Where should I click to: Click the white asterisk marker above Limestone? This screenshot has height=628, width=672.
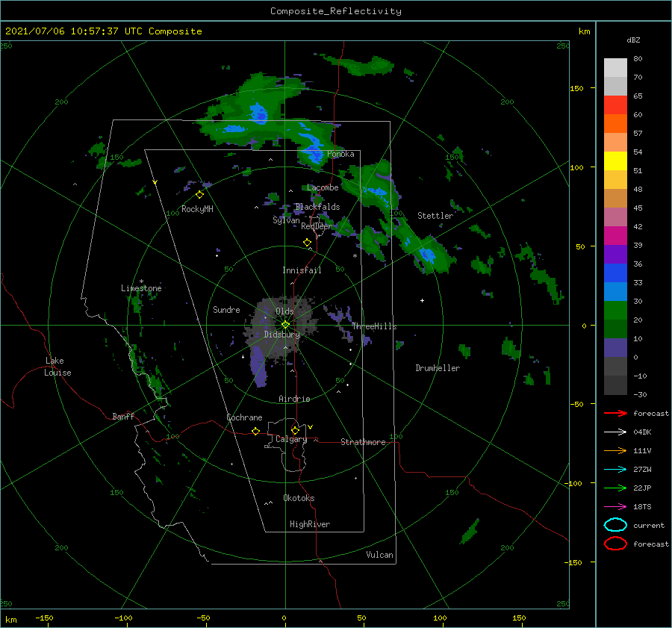pyautogui.click(x=141, y=282)
